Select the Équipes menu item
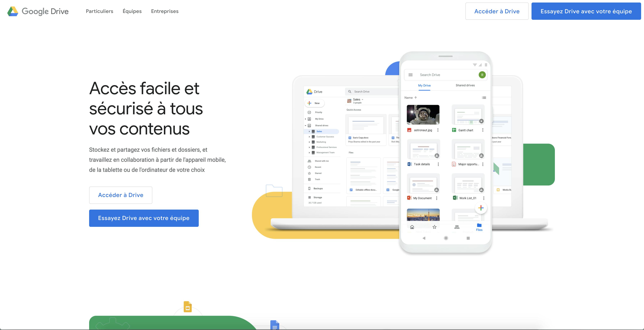Image resolution: width=644 pixels, height=330 pixels. (132, 11)
